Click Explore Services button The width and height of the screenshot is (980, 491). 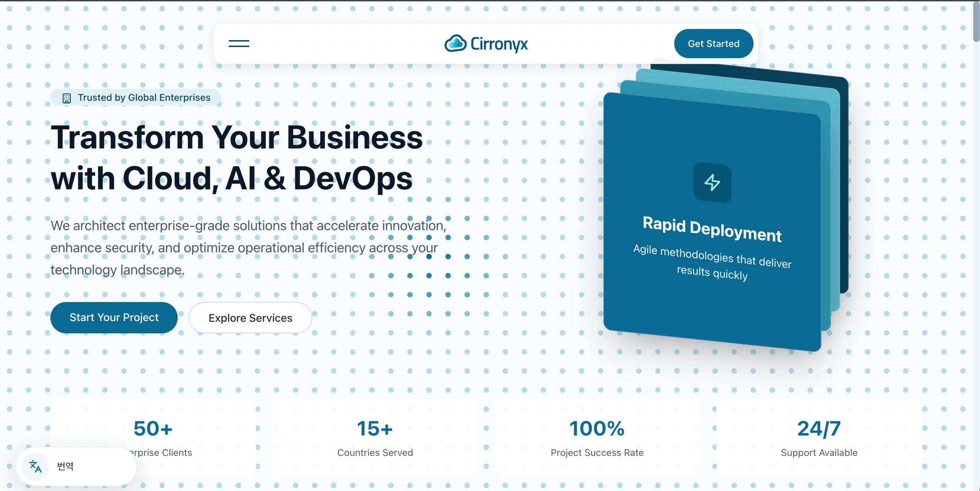click(x=250, y=318)
